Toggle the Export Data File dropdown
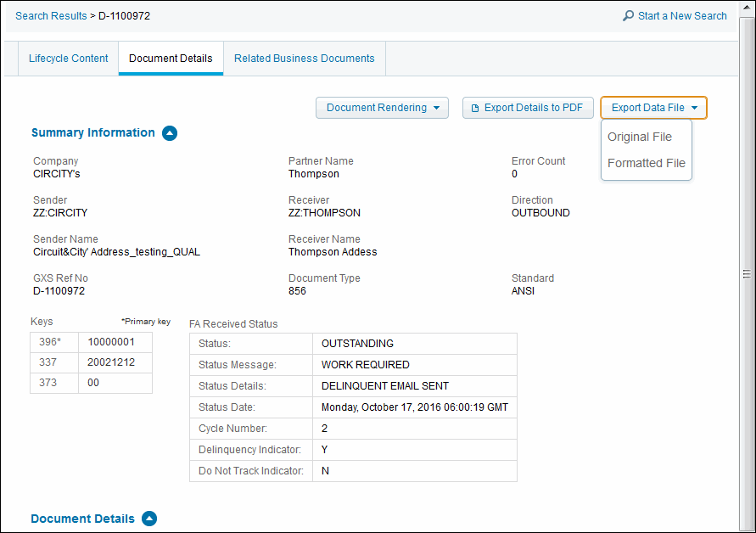This screenshot has height=533, width=756. [653, 108]
